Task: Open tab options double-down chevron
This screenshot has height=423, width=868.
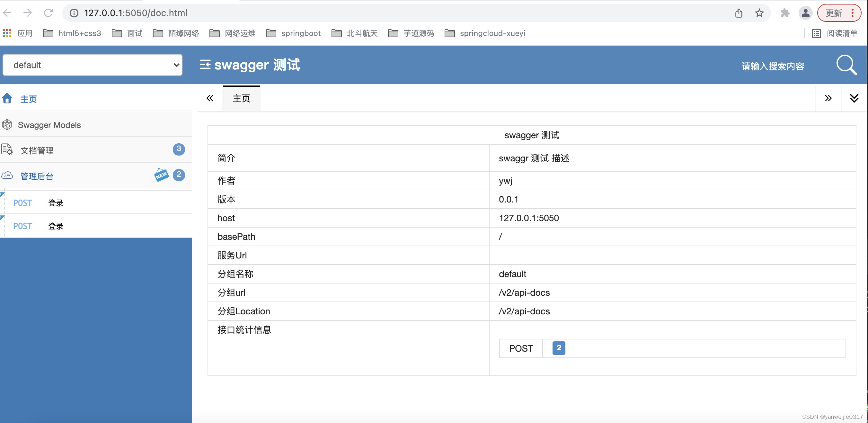Action: (854, 98)
